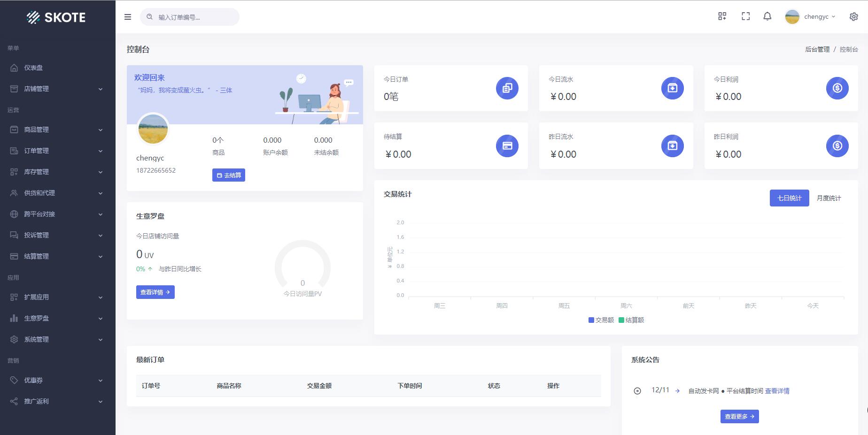868x435 pixels.
Task: Select 仪表盘 in the sidebar
Action: (33, 68)
